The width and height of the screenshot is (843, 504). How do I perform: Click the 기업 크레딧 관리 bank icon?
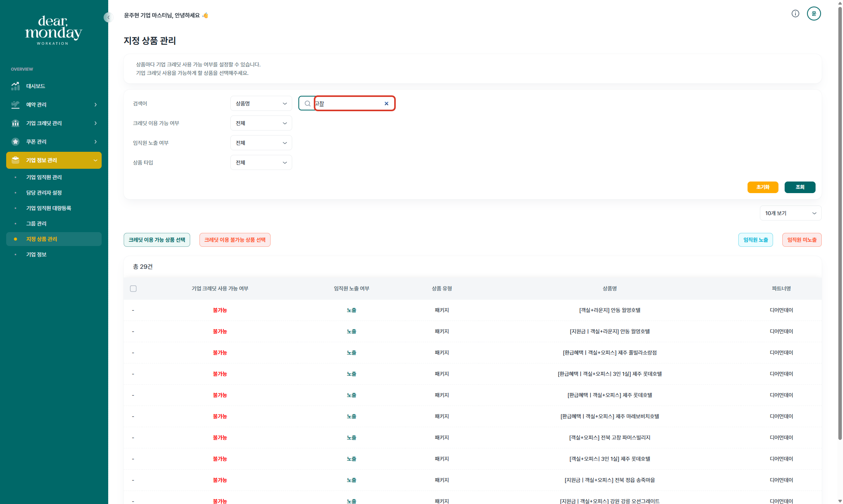[15, 123]
